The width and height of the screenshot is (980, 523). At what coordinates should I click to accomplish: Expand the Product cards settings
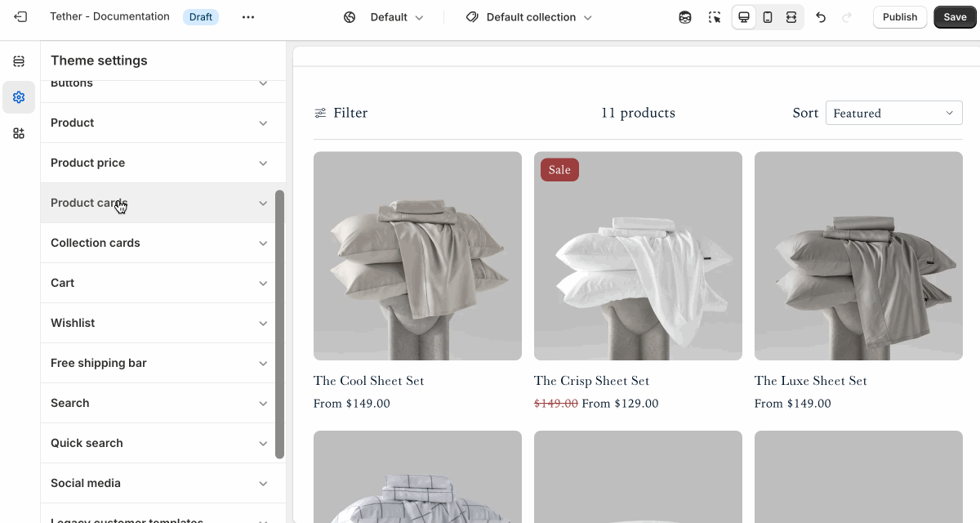coord(163,203)
